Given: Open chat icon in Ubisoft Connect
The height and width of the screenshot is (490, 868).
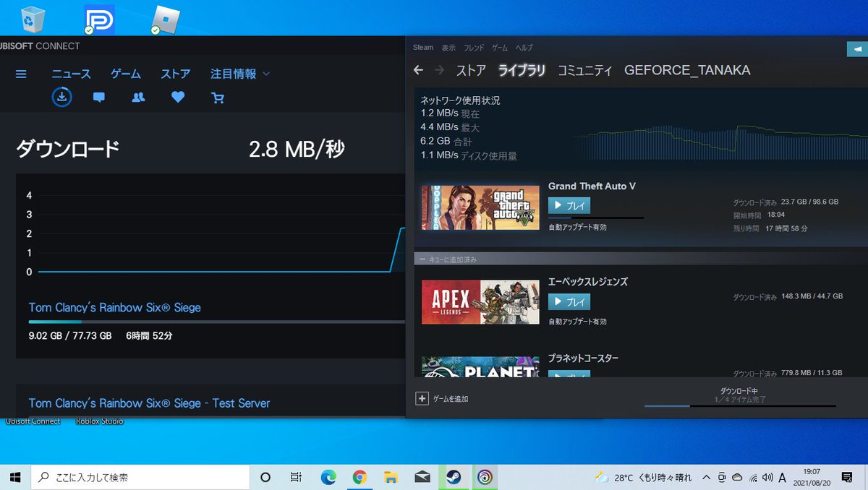Looking at the screenshot, I should click(99, 98).
